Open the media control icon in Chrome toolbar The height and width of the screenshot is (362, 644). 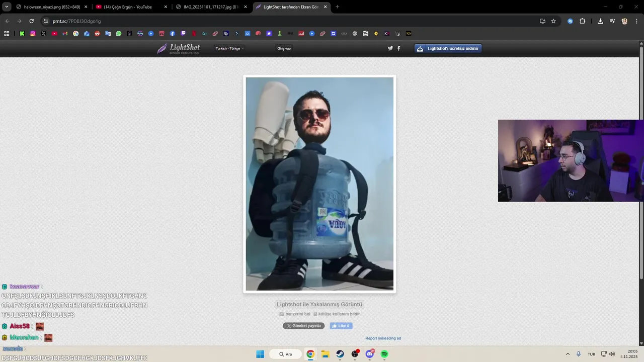[612, 21]
